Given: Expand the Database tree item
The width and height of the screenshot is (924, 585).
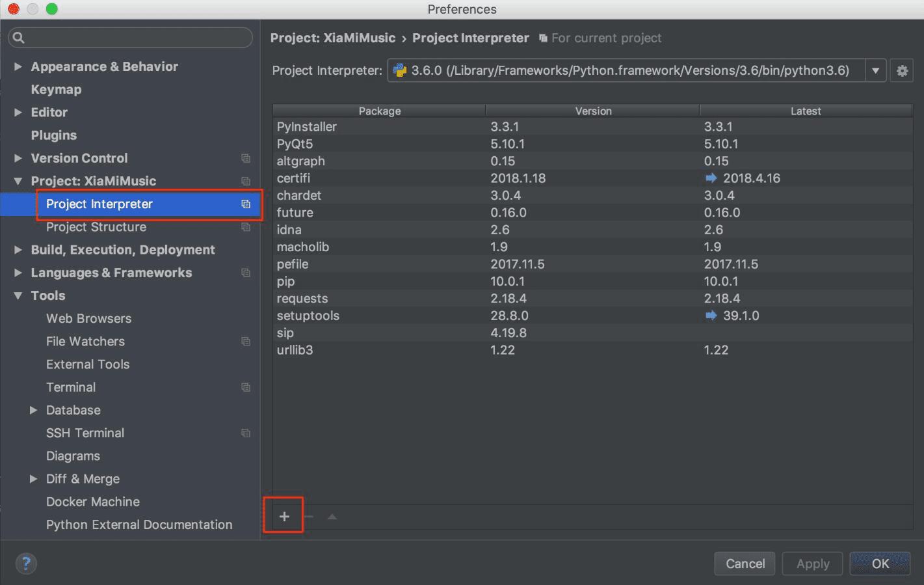Looking at the screenshot, I should click(x=34, y=410).
